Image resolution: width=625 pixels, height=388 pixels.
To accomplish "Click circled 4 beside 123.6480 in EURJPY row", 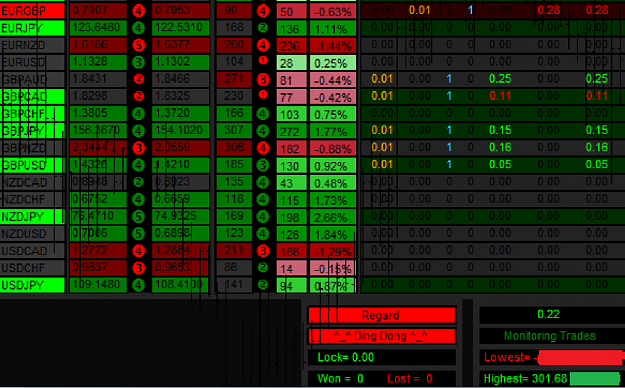I will point(138,28).
